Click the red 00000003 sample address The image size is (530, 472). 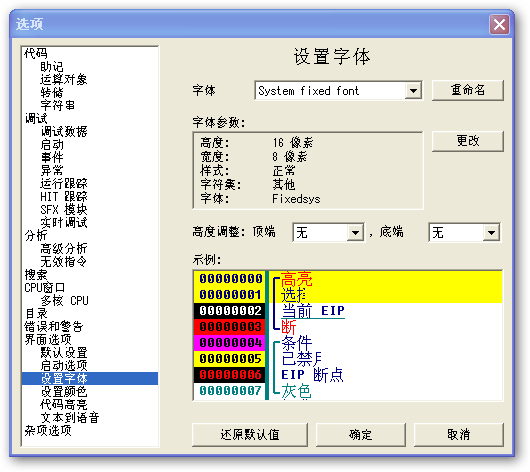pos(230,327)
